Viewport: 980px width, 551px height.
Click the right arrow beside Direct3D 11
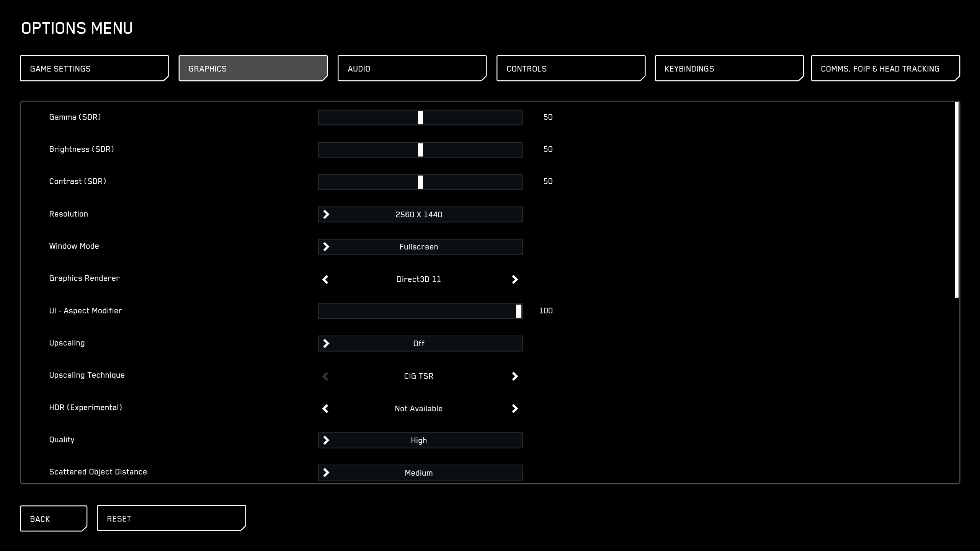[515, 279]
